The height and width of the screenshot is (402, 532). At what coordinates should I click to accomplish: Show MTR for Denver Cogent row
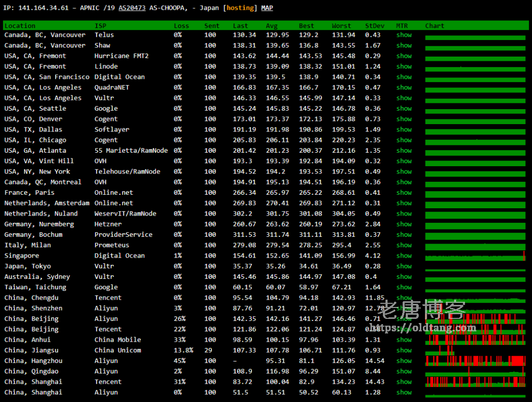(x=404, y=119)
